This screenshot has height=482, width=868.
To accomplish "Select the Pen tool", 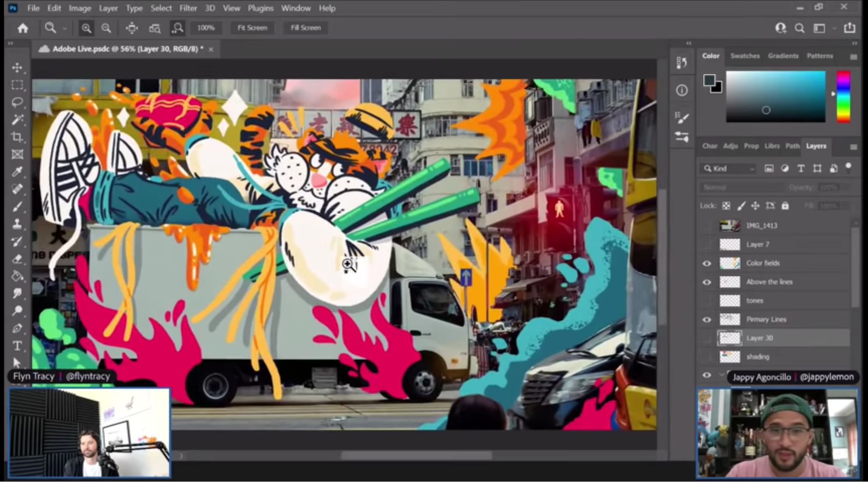I will [x=17, y=328].
